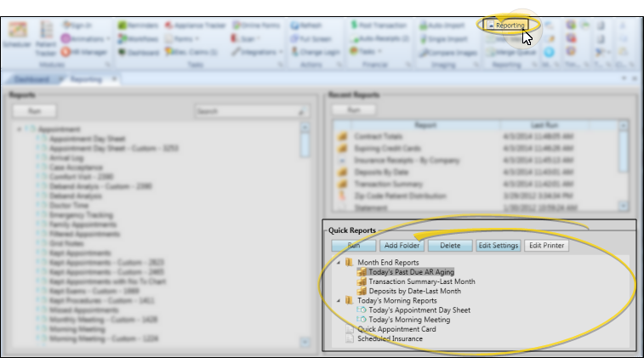Image resolution: width=644 pixels, height=358 pixels.
Task: Click the Contract Totals icon in Recent Reports
Action: tap(343, 135)
